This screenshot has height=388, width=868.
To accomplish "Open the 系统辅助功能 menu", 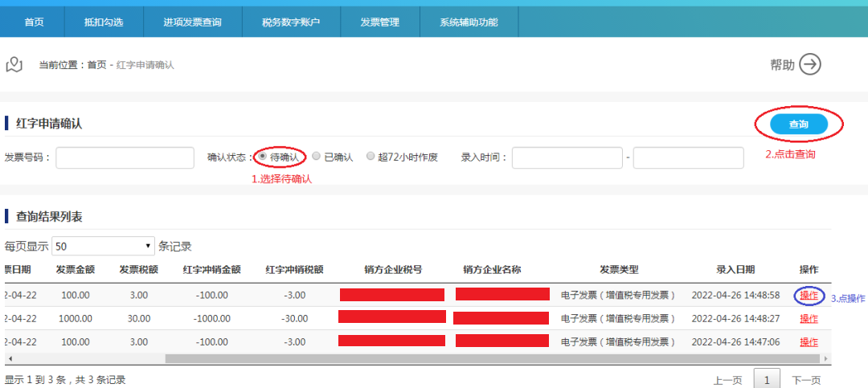I will pos(469,22).
